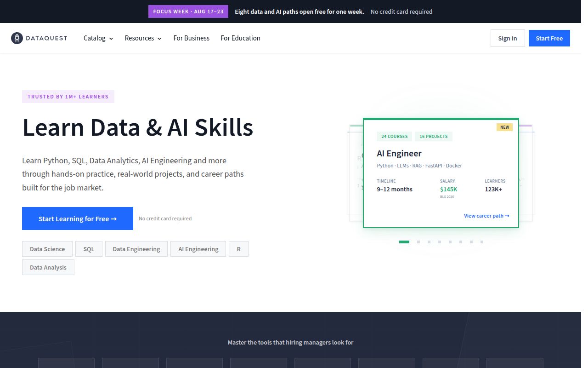Jump to the sixth carousel slide dot
The image size is (588, 368).
pyautogui.click(x=461, y=242)
